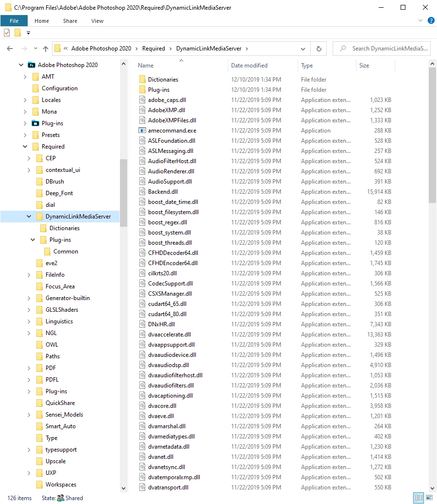This screenshot has width=437, height=504.
Task: Click the adobe_caps.dll file icon
Action: click(142, 100)
